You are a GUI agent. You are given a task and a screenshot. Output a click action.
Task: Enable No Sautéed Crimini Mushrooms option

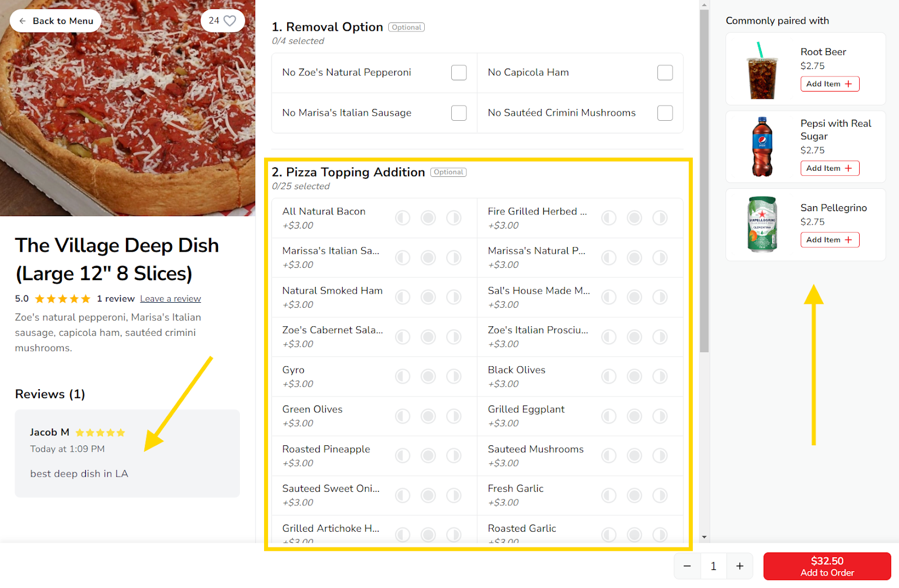point(665,113)
